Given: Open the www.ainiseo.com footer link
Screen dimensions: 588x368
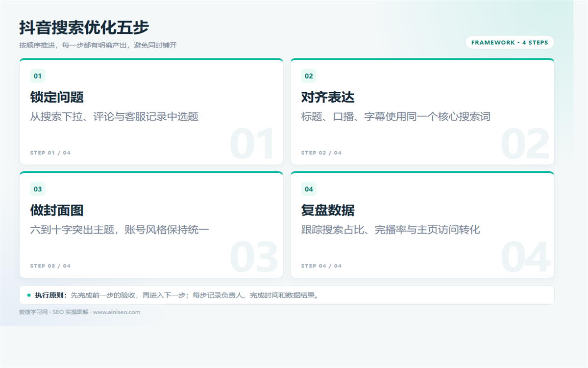Looking at the screenshot, I should 117,312.
